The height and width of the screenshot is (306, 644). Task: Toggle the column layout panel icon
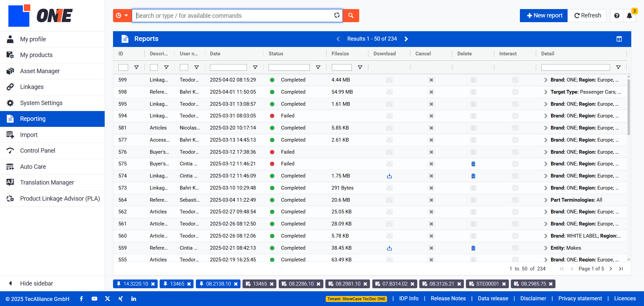pyautogui.click(x=619, y=39)
